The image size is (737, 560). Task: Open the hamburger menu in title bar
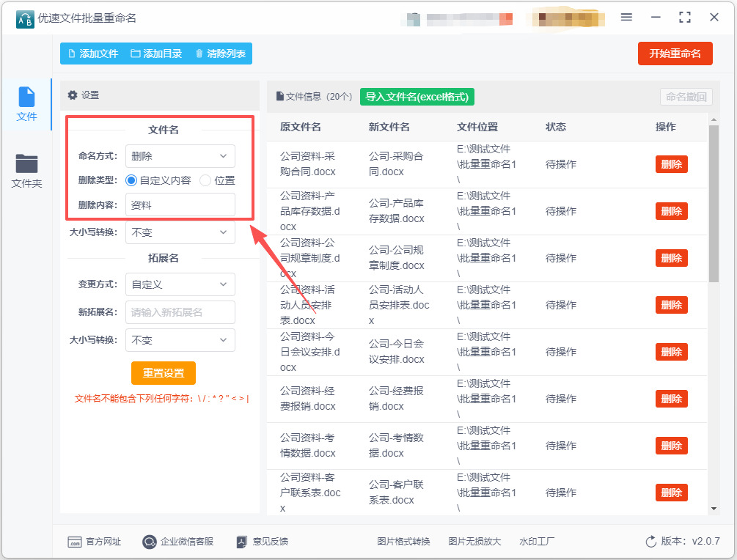coord(626,17)
